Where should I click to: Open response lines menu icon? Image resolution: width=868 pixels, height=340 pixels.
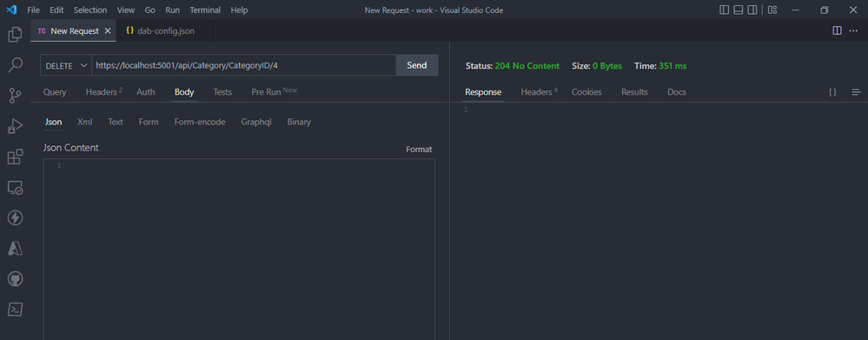click(857, 92)
